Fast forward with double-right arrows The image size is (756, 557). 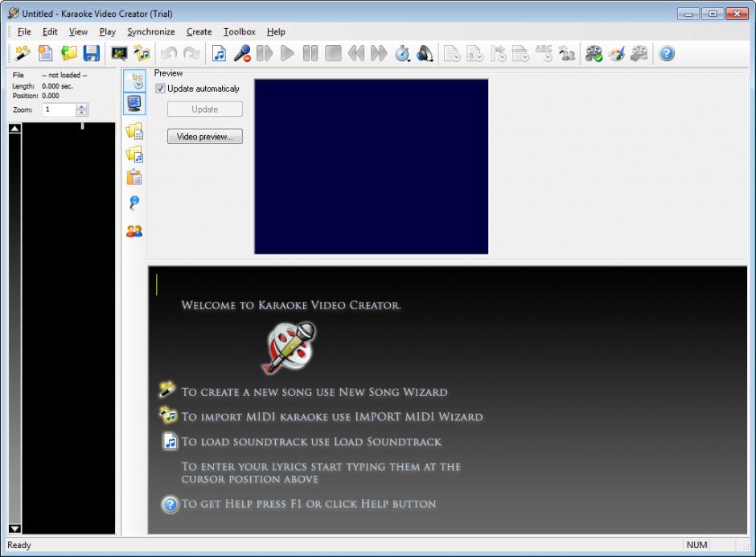(379, 53)
